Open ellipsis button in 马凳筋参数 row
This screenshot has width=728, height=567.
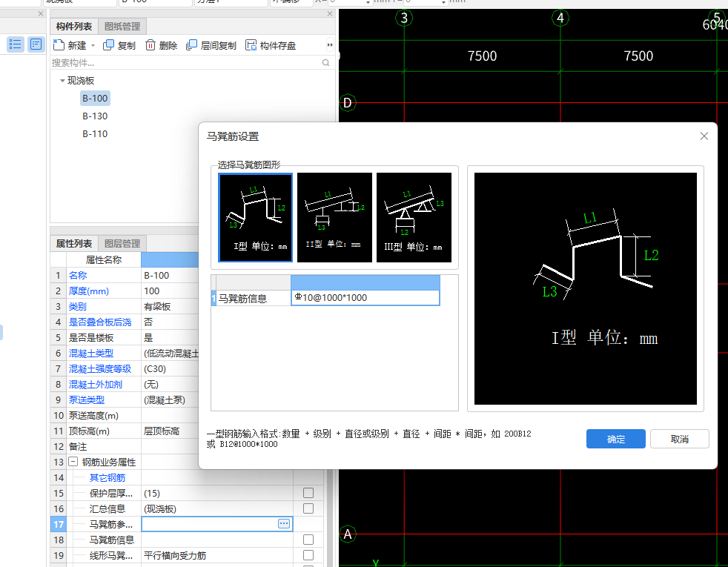tap(284, 524)
